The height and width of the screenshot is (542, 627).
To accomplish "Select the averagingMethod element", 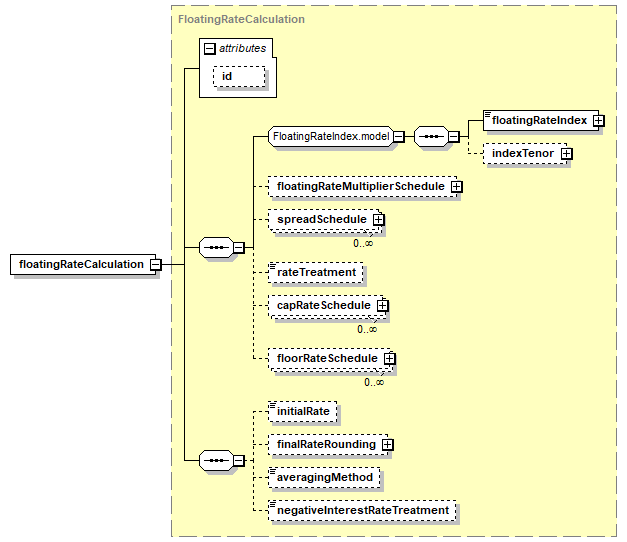I will click(x=324, y=478).
